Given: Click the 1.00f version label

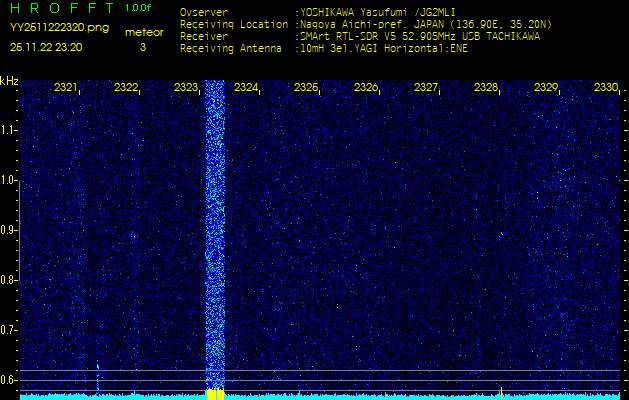Looking at the screenshot, I should tap(138, 8).
